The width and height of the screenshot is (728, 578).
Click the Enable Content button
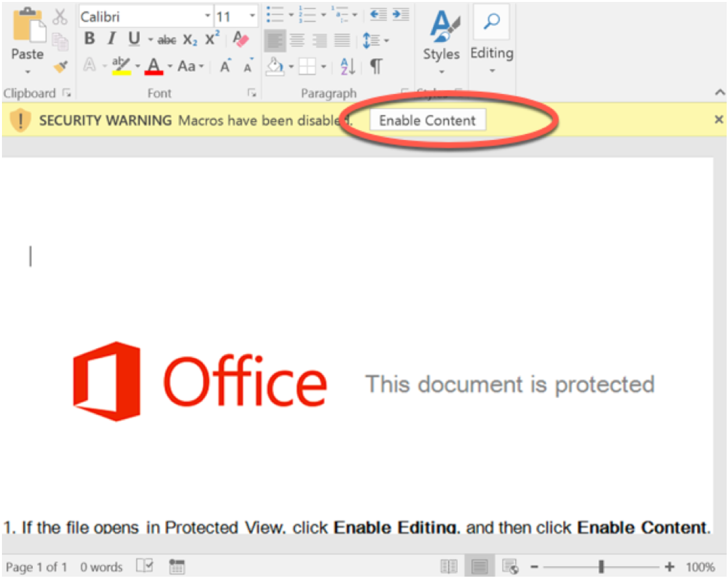click(x=428, y=120)
